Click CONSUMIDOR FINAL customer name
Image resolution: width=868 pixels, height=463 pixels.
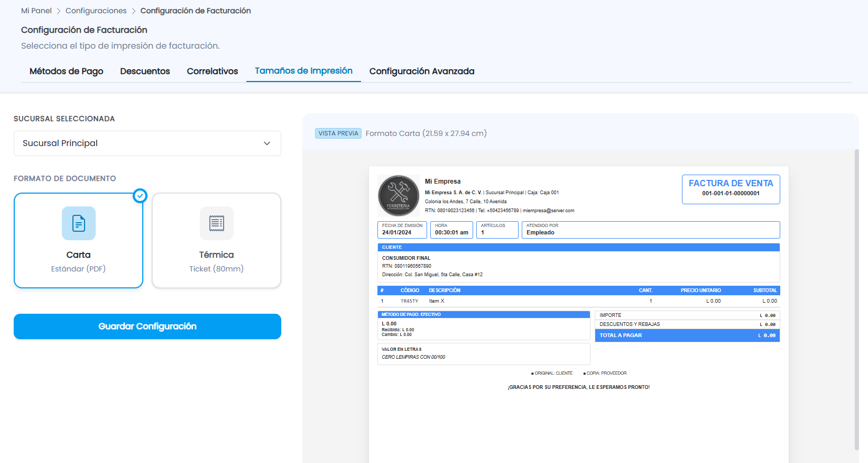pyautogui.click(x=406, y=258)
